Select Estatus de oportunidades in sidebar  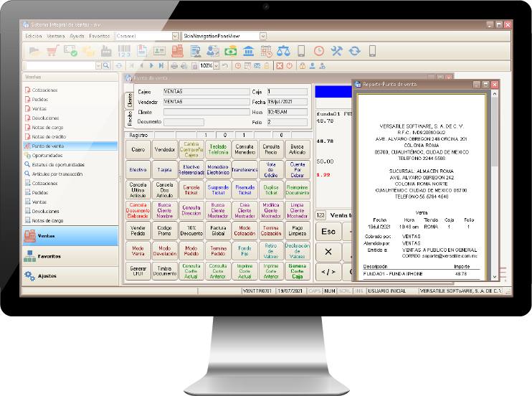(58, 165)
